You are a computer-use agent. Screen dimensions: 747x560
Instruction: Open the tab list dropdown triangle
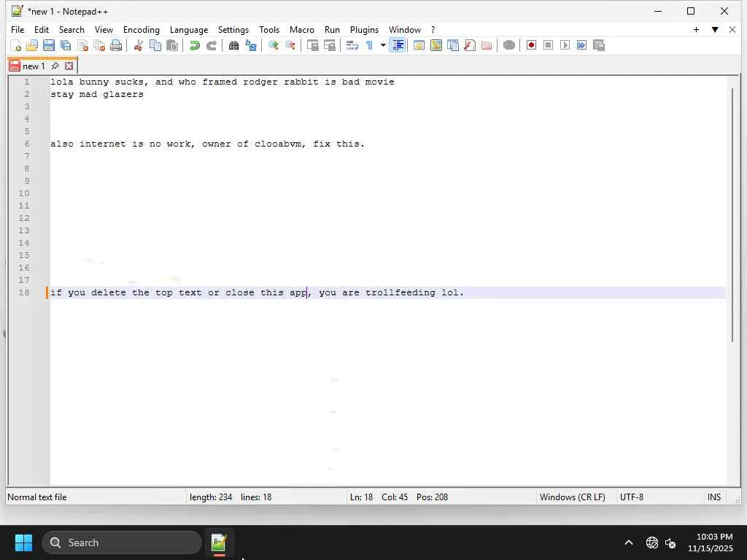pos(715,29)
